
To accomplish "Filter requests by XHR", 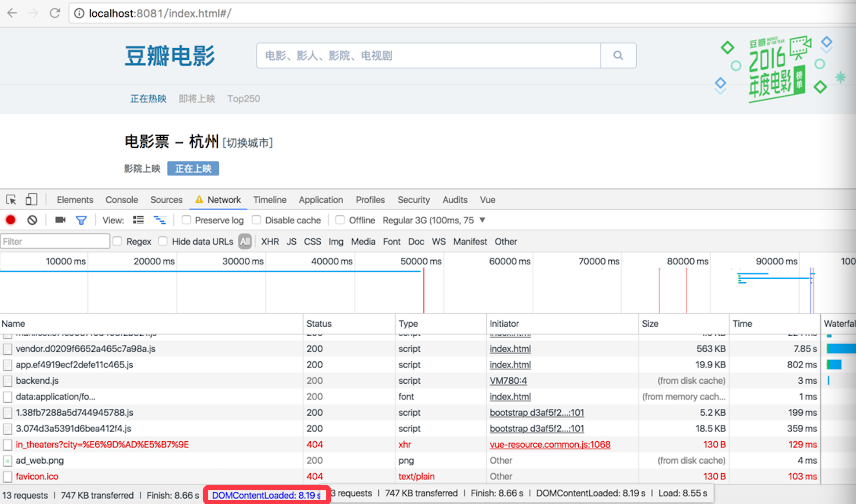I will coord(270,241).
